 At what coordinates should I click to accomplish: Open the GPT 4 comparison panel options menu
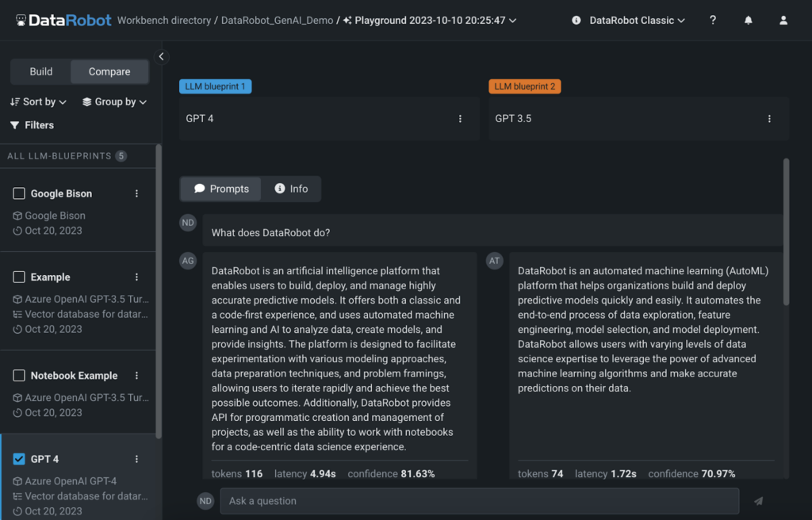click(x=460, y=119)
